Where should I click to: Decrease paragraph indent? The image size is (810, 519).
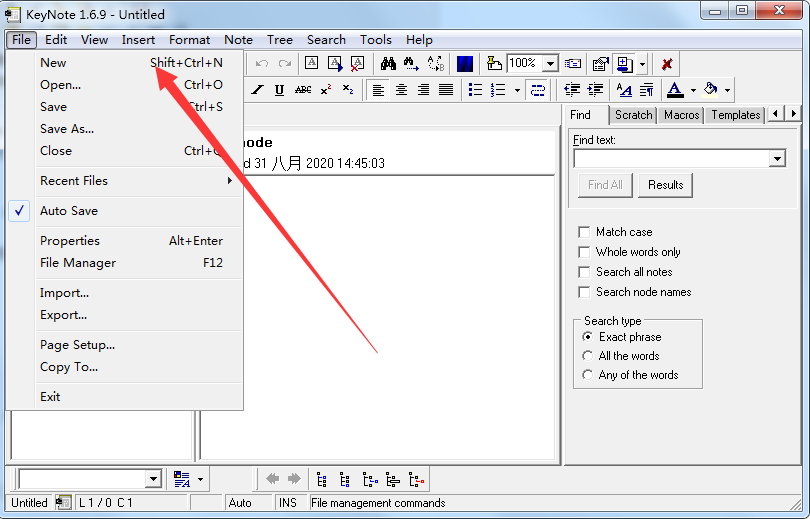click(x=571, y=90)
